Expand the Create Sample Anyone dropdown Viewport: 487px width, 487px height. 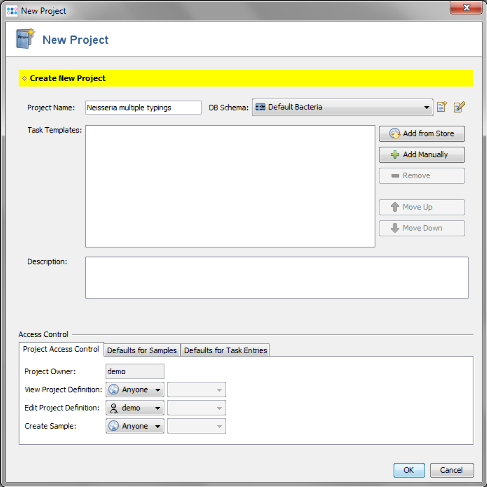135,426
